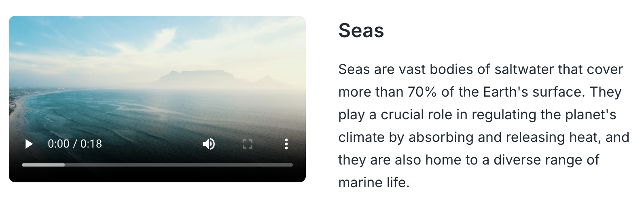
Task: Jump to the far end of the seek bar
Action: pos(291,165)
